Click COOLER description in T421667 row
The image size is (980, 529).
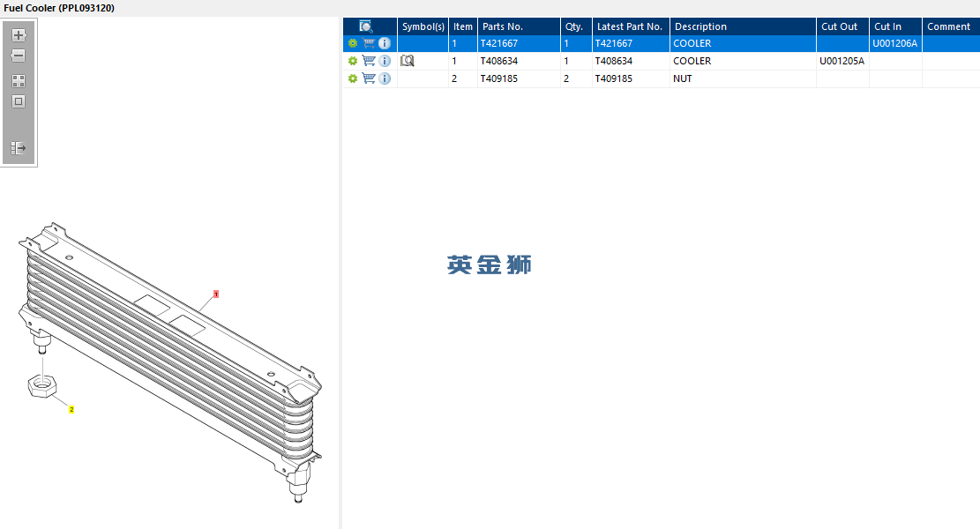pos(743,43)
